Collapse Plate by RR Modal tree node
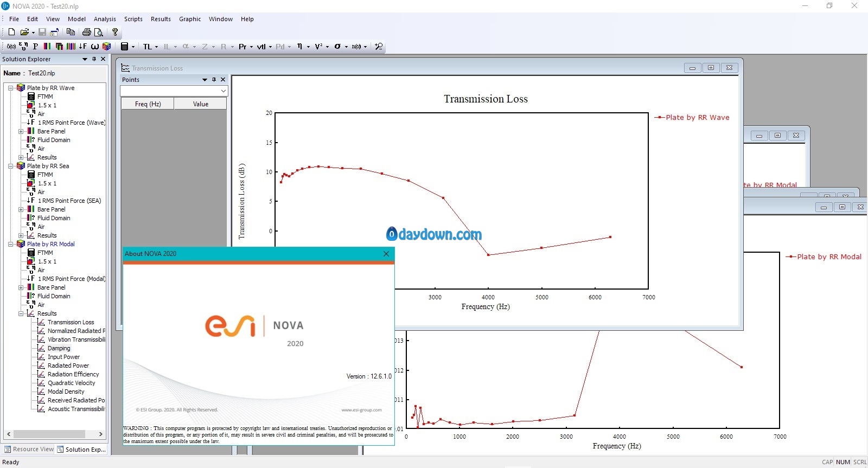Image resolution: width=868 pixels, height=468 pixels. (x=10, y=244)
